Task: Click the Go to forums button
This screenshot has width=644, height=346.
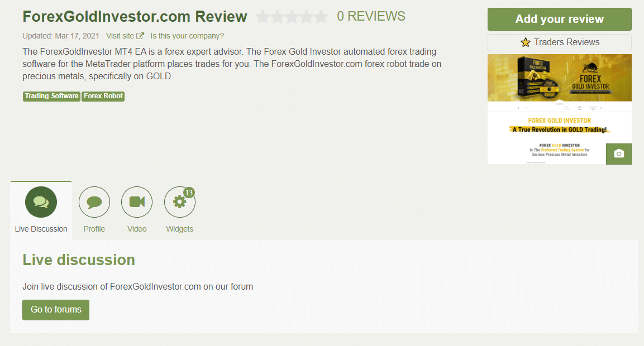Action: 56,310
